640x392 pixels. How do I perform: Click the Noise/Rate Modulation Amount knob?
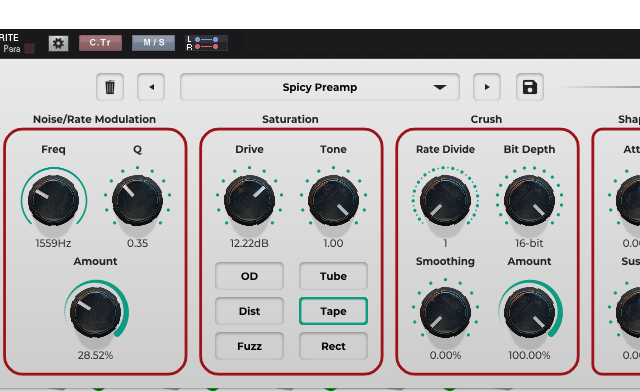pos(96,312)
